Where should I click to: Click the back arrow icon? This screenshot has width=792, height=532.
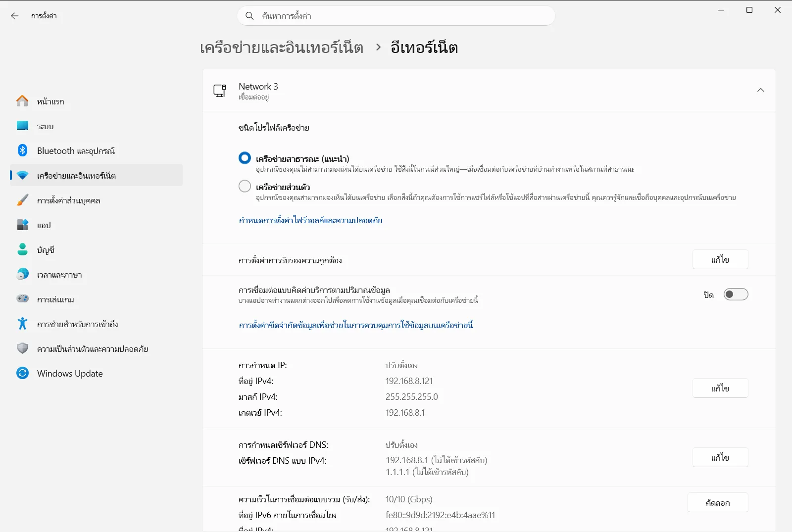click(x=15, y=16)
